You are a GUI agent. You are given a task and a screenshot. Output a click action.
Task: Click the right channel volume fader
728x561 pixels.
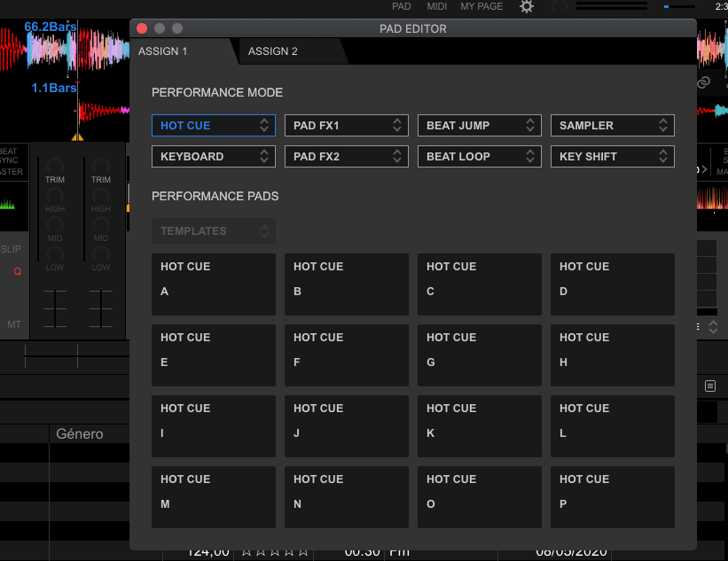click(x=101, y=308)
